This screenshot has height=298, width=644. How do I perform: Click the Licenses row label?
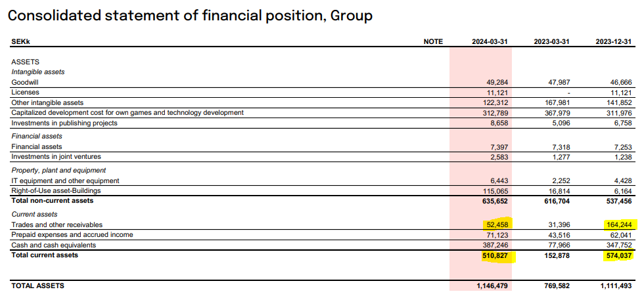point(26,93)
